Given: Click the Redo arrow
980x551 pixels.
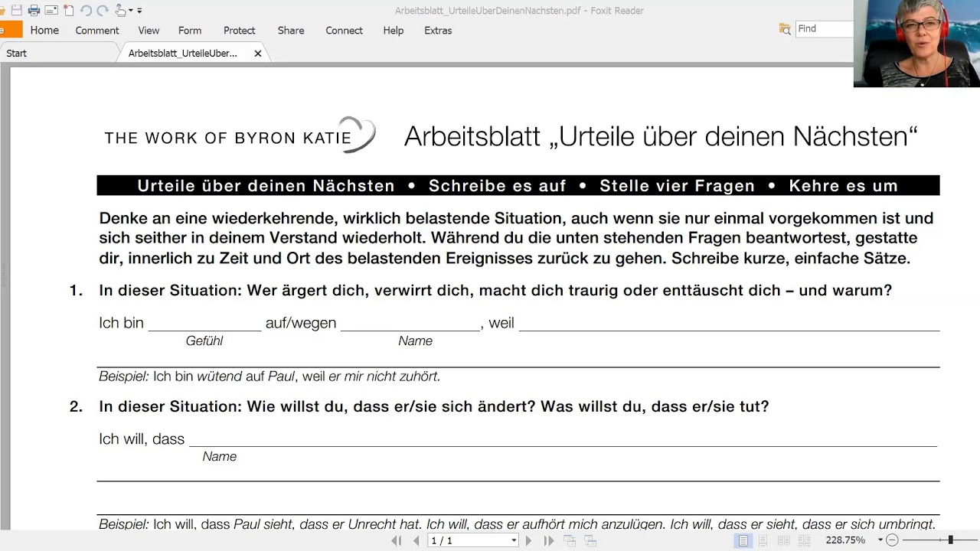Looking at the screenshot, I should coord(103,11).
